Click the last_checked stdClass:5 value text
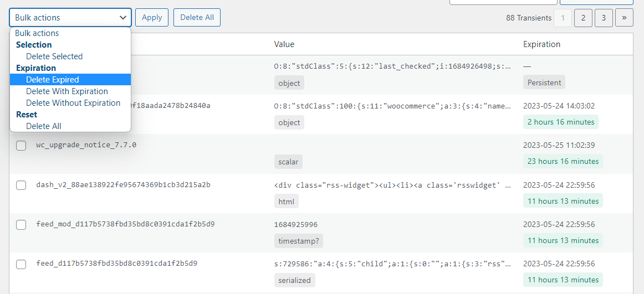The height and width of the screenshot is (294, 644). coord(392,66)
